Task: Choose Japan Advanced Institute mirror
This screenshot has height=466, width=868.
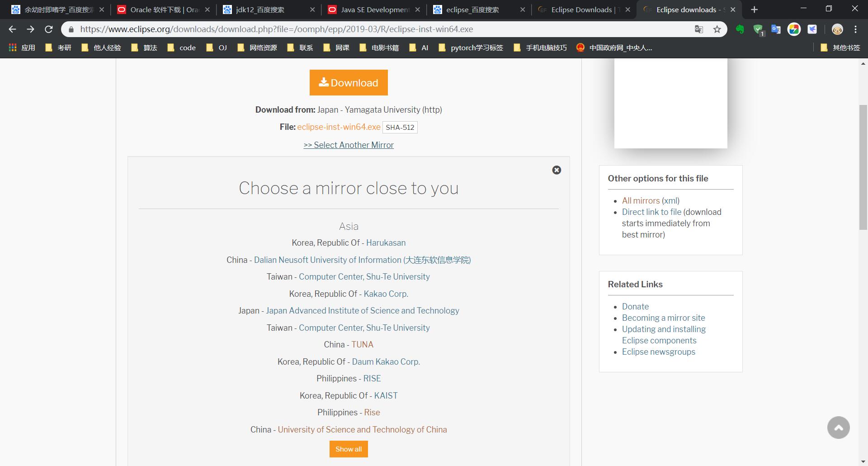Action: click(x=363, y=311)
